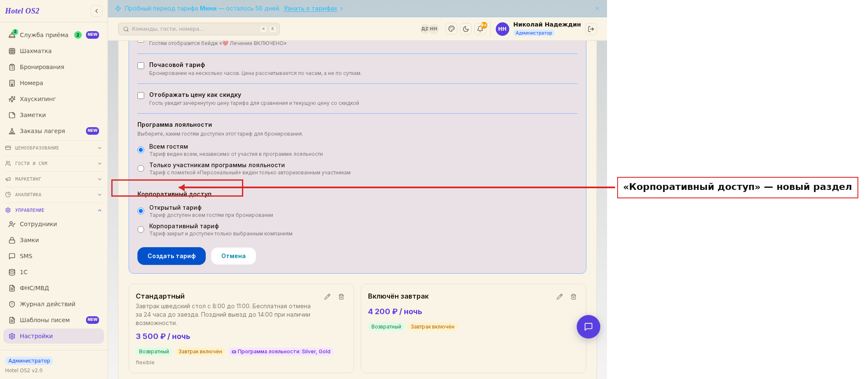
Task: Open the chat bubble floating button
Action: point(588,327)
